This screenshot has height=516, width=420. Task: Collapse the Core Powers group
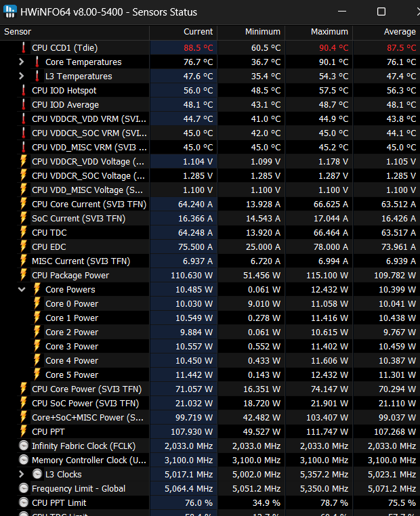(22, 290)
